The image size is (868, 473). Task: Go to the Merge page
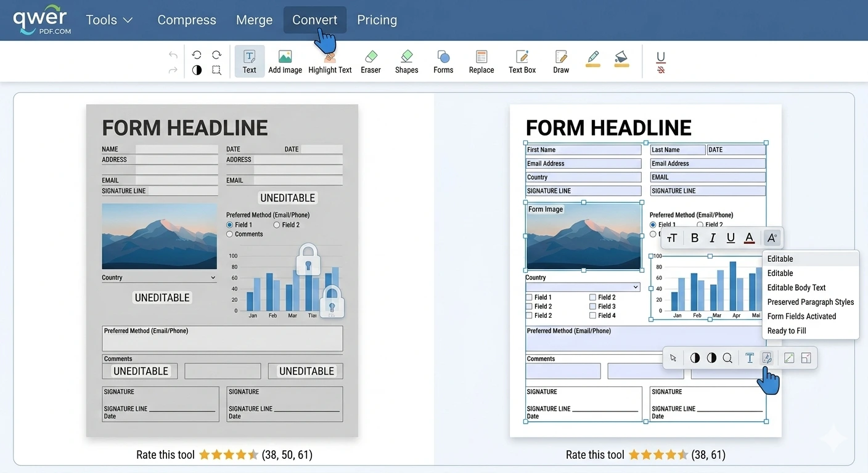(254, 20)
